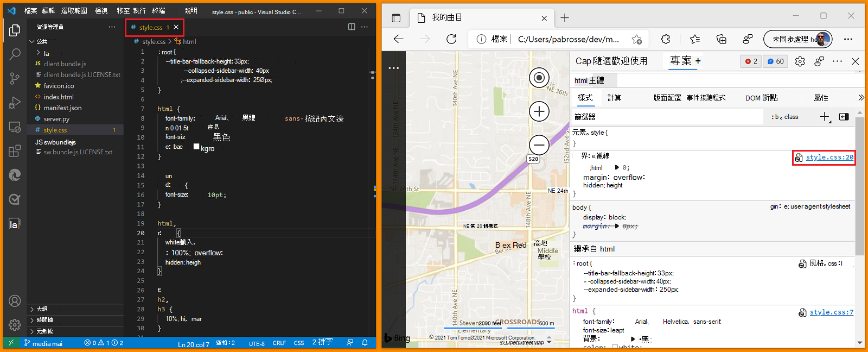Switch to the Styles tab in DevTools
Image resolution: width=868 pixels, height=352 pixels.
585,98
